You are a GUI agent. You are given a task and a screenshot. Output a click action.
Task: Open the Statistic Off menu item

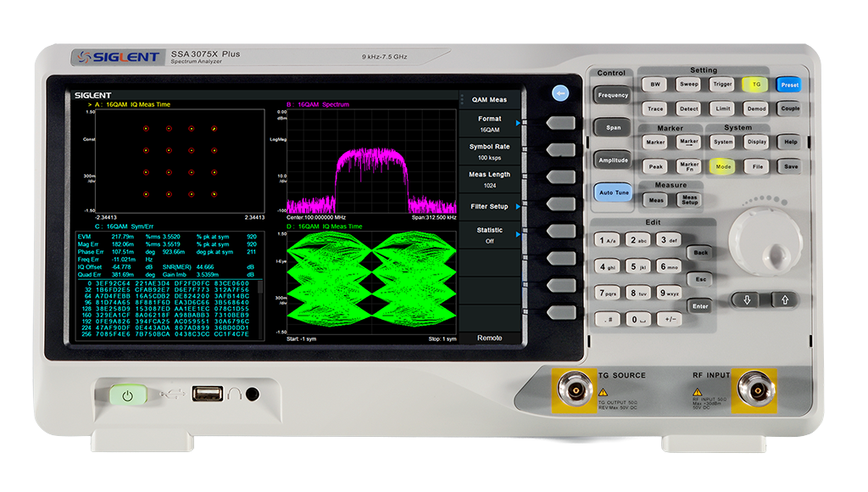tap(490, 235)
